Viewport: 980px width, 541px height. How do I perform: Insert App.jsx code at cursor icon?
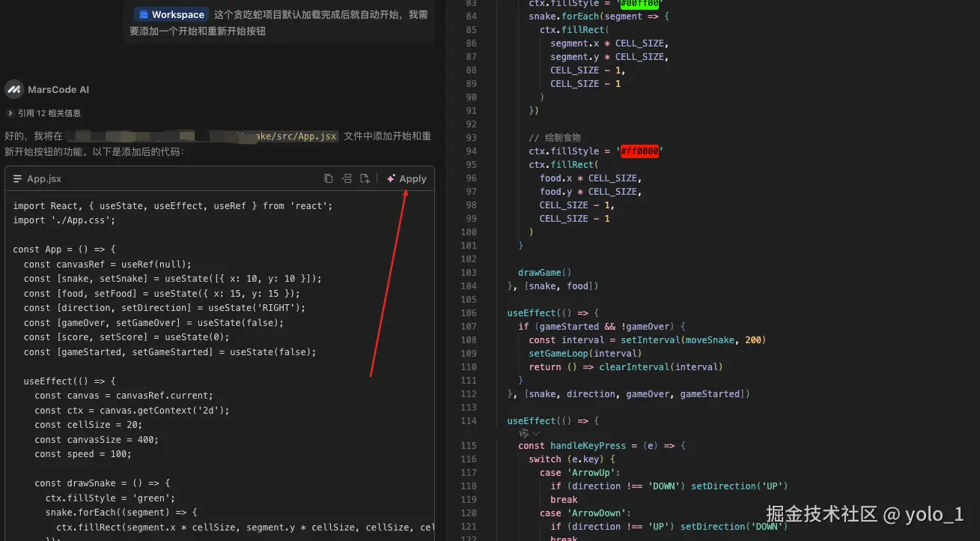pos(347,178)
